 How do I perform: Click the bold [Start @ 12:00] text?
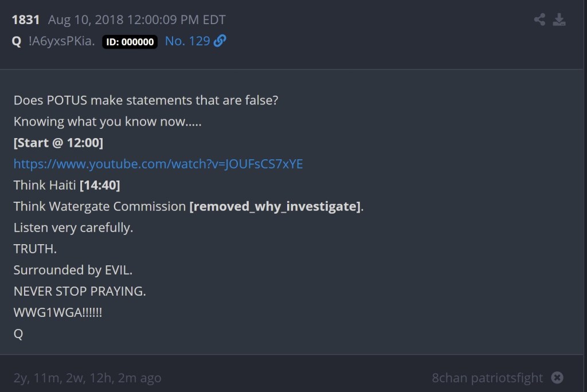[58, 143]
